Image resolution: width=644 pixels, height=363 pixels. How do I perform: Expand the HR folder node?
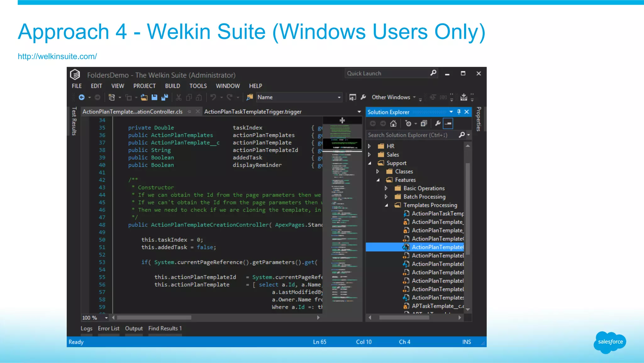(x=369, y=146)
